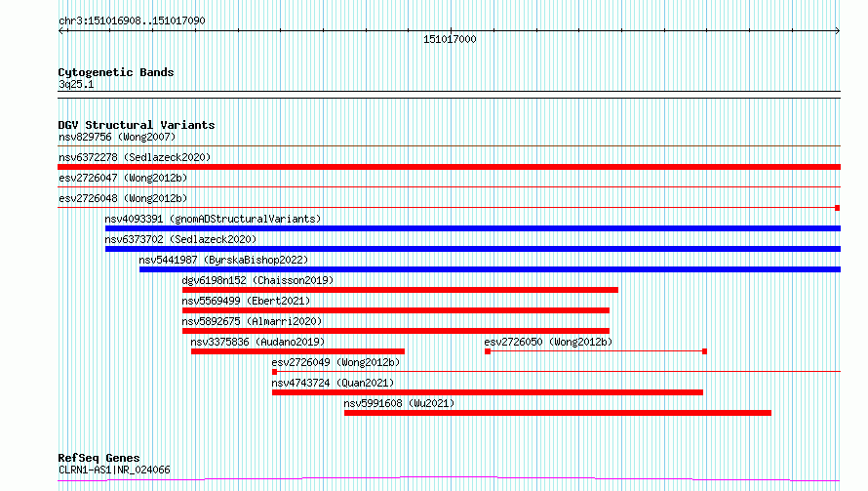
Task: Click the dgv6198n152 (Chaisson2019) label
Action: click(257, 280)
